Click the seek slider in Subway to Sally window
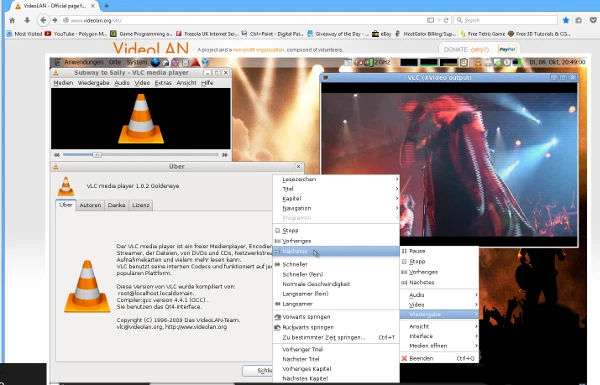600x385 pixels. 140,155
